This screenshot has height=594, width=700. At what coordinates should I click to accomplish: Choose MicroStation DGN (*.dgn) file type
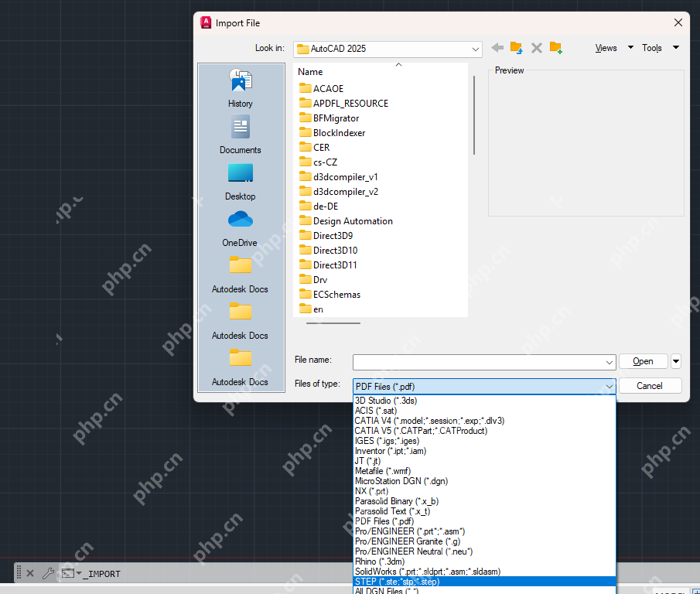(x=484, y=481)
